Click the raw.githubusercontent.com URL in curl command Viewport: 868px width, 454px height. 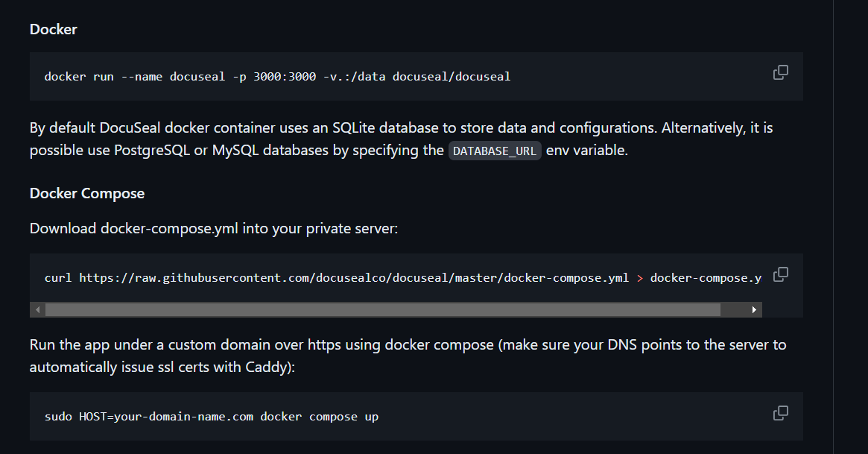click(x=354, y=278)
